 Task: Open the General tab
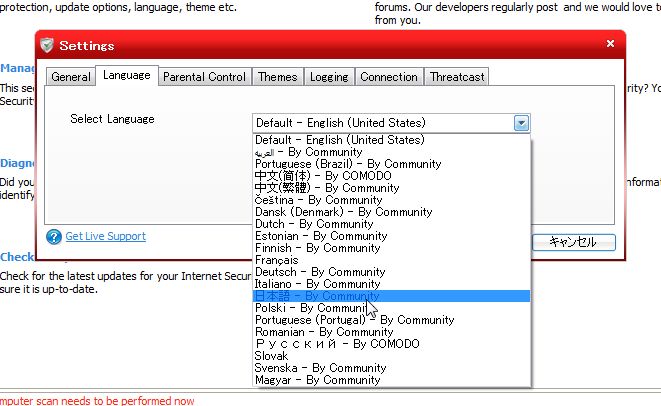coord(70,77)
